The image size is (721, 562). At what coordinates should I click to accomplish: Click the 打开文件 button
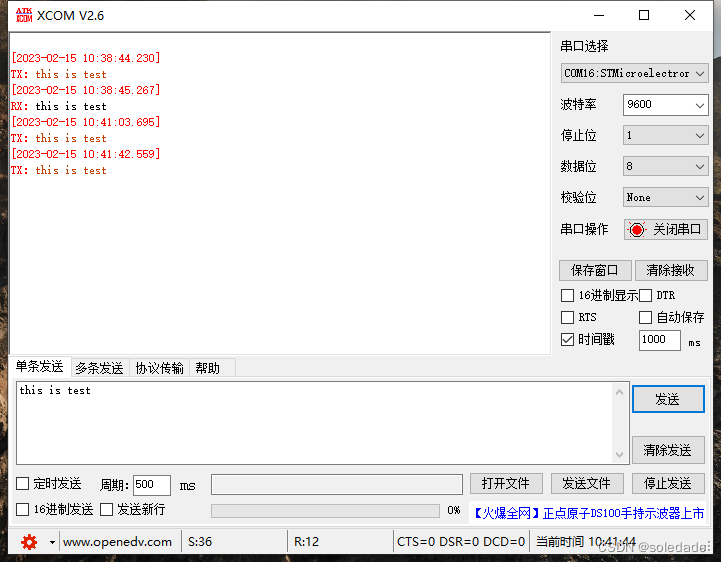[506, 483]
